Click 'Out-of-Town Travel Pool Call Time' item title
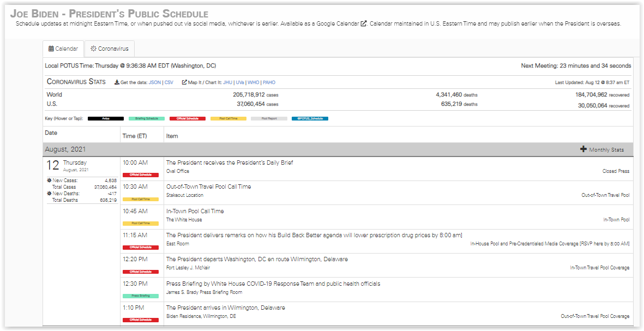The image size is (644, 331). (x=209, y=186)
